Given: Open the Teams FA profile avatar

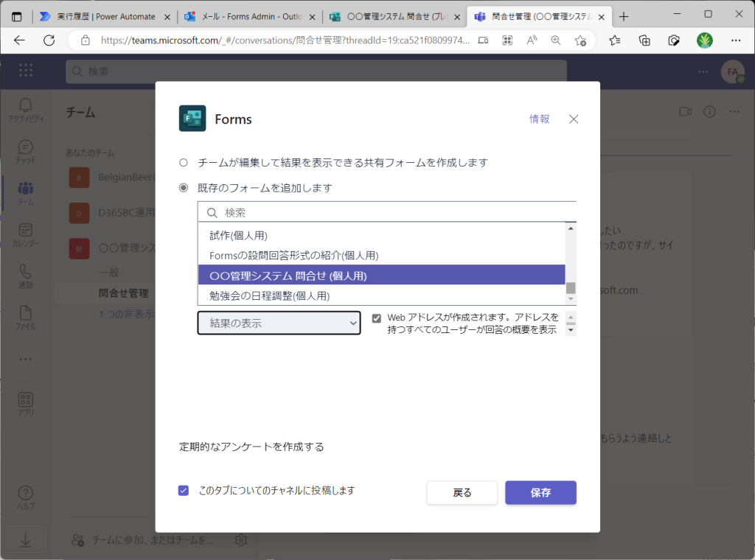Looking at the screenshot, I should pyautogui.click(x=733, y=71).
